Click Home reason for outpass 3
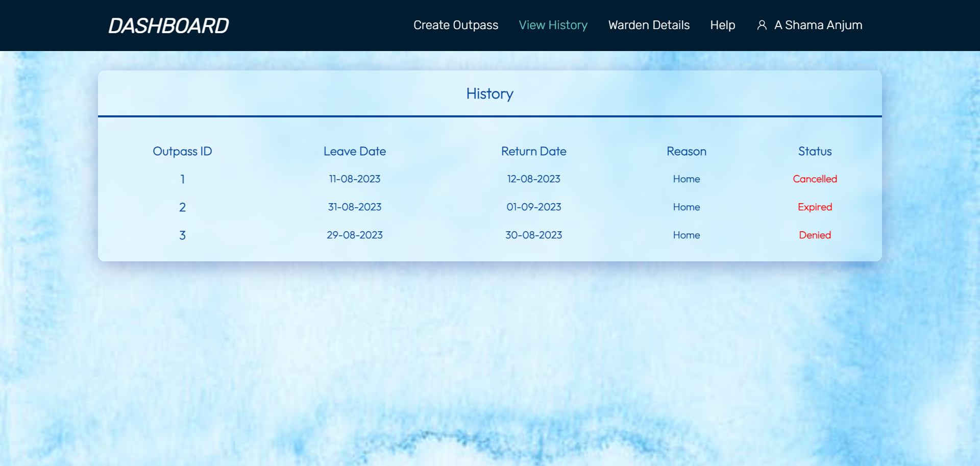The width and height of the screenshot is (980, 466). pyautogui.click(x=686, y=235)
